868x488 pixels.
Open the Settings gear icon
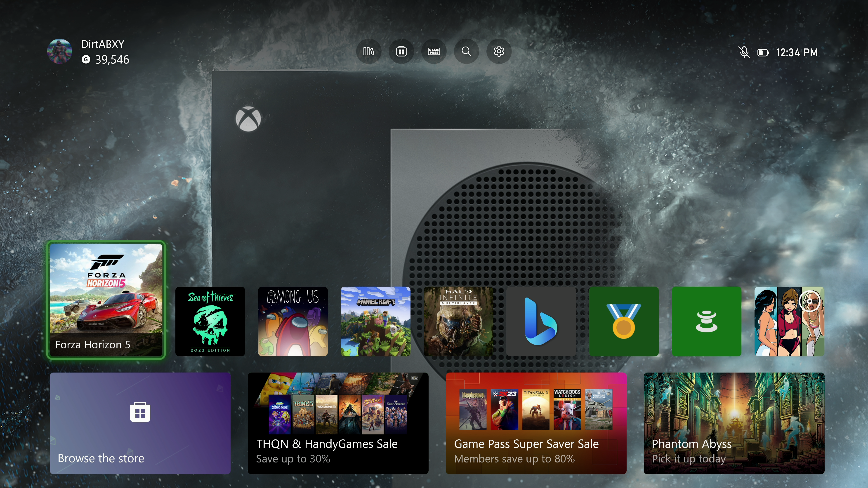499,52
